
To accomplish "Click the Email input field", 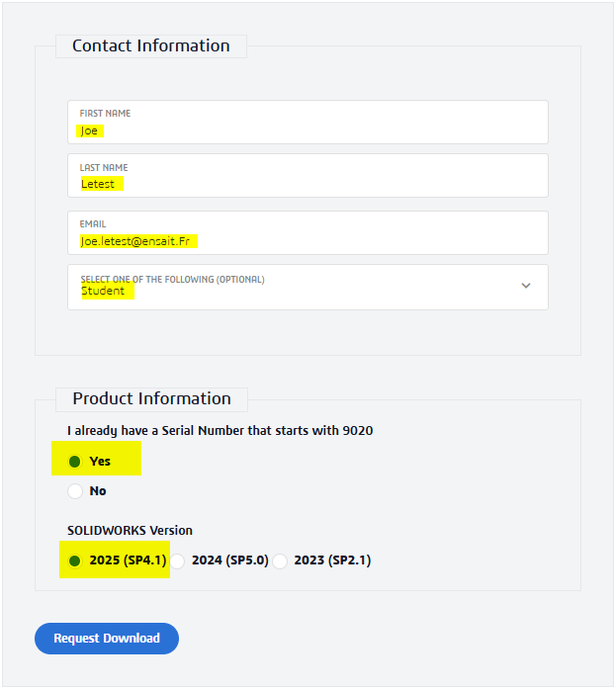I will click(307, 232).
